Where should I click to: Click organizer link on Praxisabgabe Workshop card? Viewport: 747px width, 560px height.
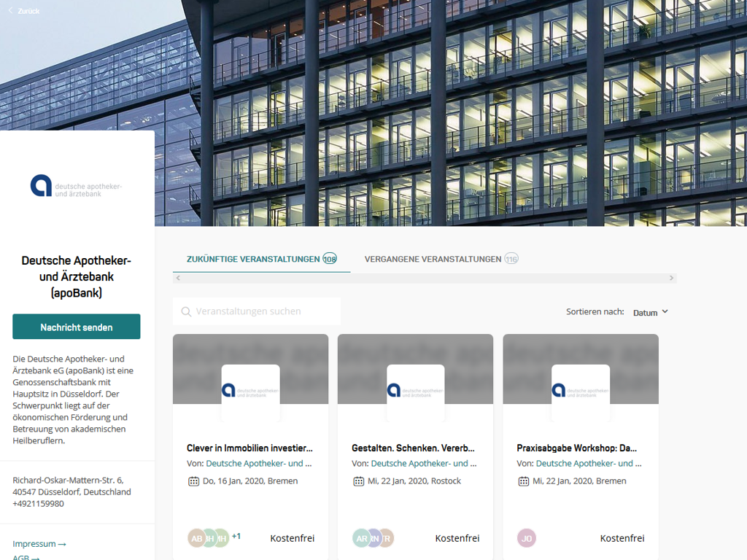[589, 463]
